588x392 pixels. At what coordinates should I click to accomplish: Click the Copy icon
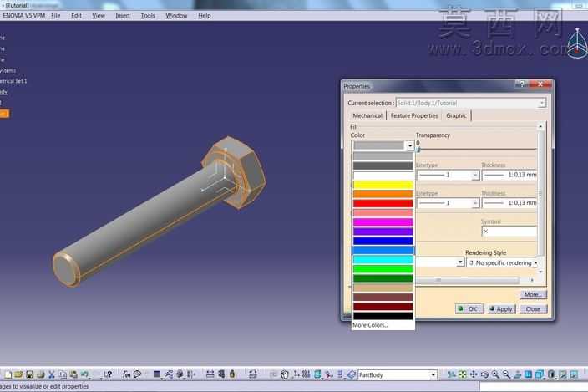pos(63,374)
